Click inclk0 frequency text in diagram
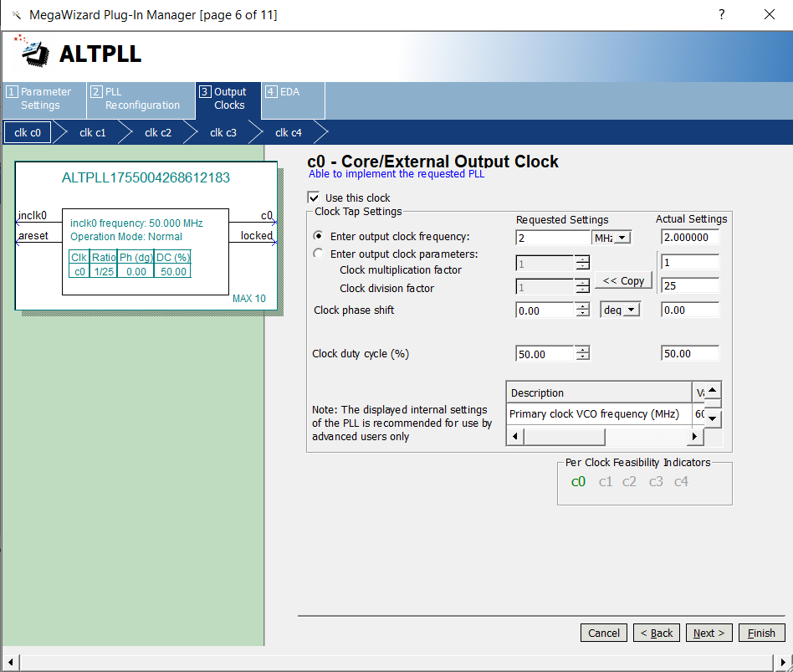 click(136, 223)
